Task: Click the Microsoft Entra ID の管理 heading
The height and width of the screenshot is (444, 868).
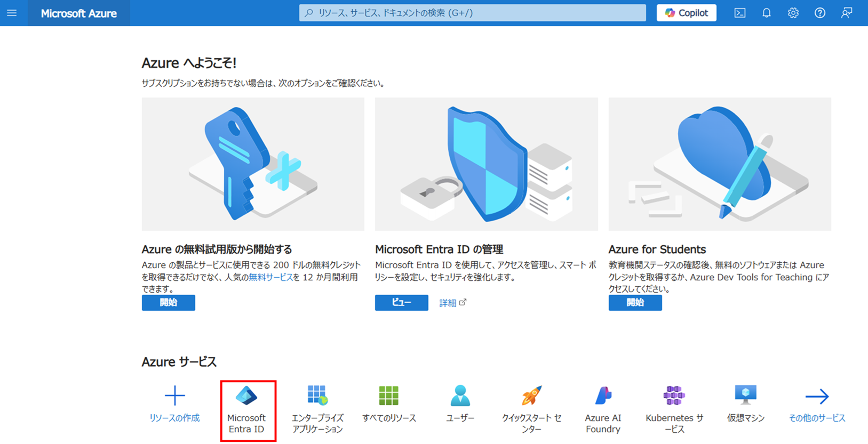Action: pyautogui.click(x=439, y=249)
